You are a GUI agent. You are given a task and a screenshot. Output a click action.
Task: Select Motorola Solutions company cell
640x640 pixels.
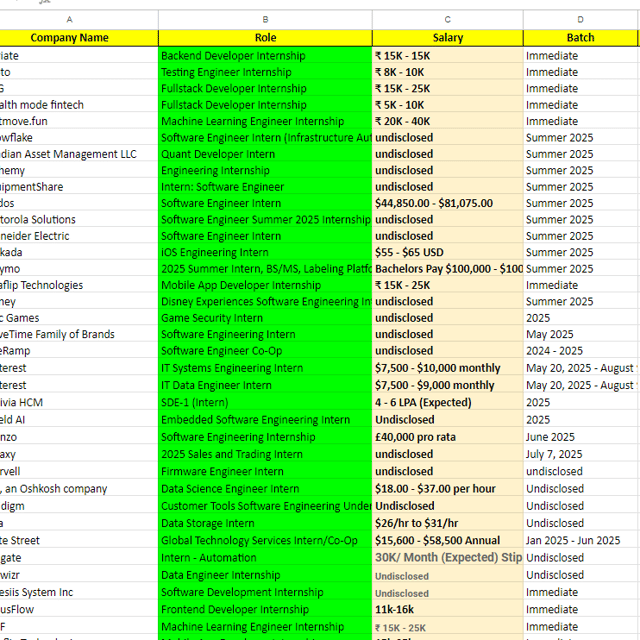point(79,220)
